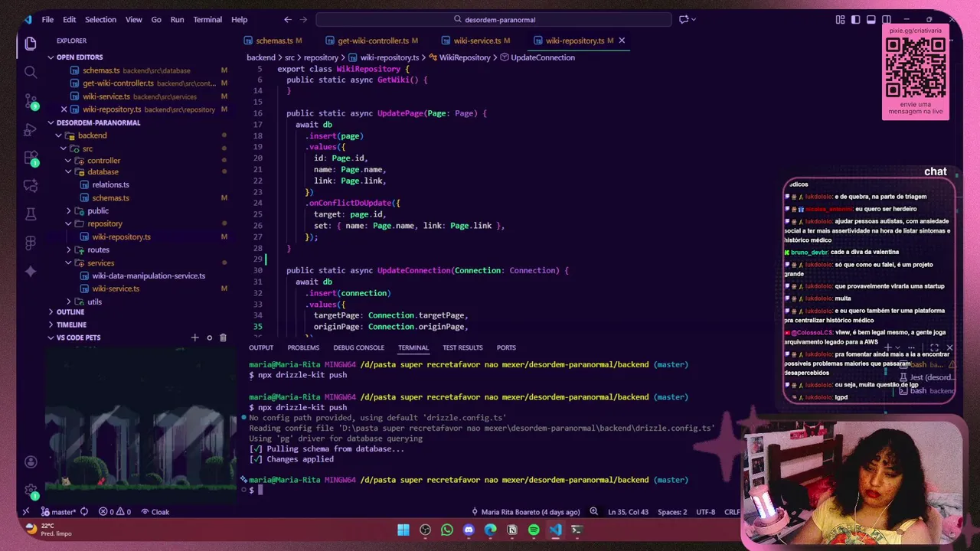Collapse the src folder

[x=64, y=148]
